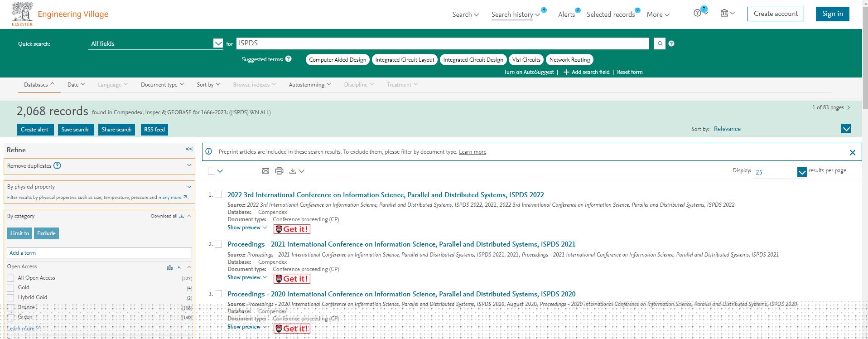Image resolution: width=868 pixels, height=339 pixels.
Task: Open the Search menu
Action: pos(465,15)
